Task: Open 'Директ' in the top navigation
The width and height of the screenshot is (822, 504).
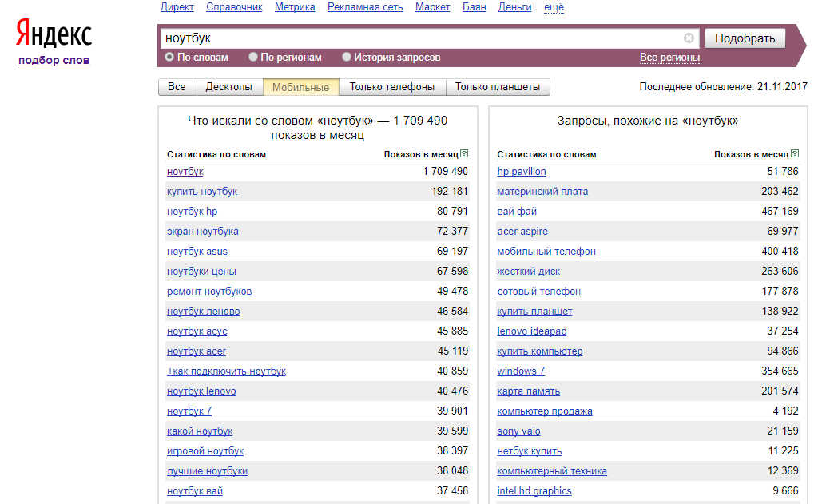Action: 177,7
